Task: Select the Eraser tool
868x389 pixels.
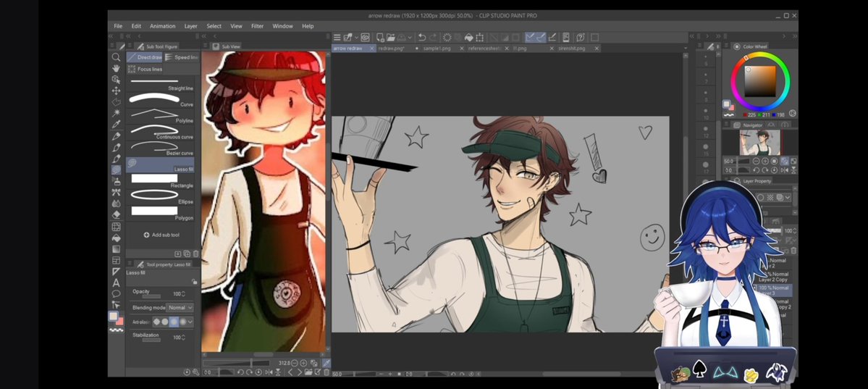Action: (116, 215)
